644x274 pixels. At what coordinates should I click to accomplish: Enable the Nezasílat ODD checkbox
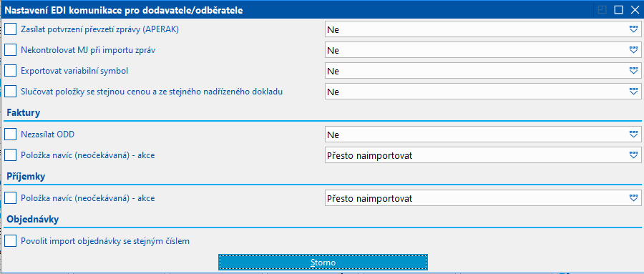point(11,134)
